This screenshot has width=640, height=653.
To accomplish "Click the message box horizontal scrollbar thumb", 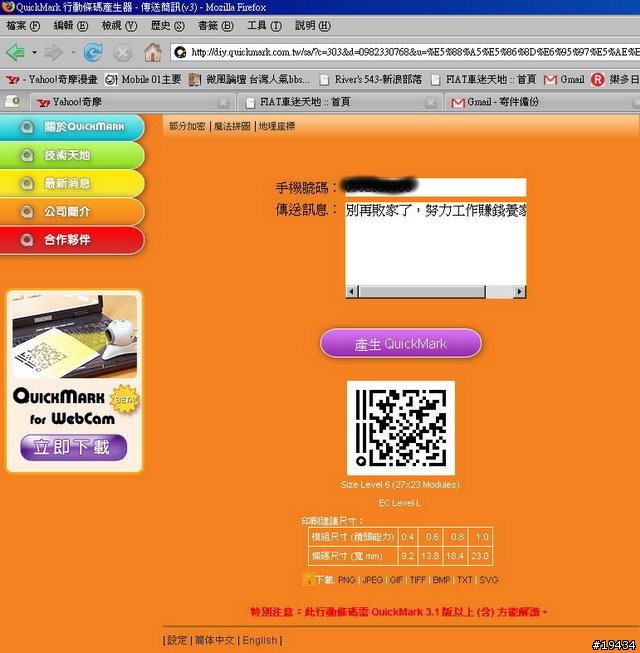I will click(422, 292).
